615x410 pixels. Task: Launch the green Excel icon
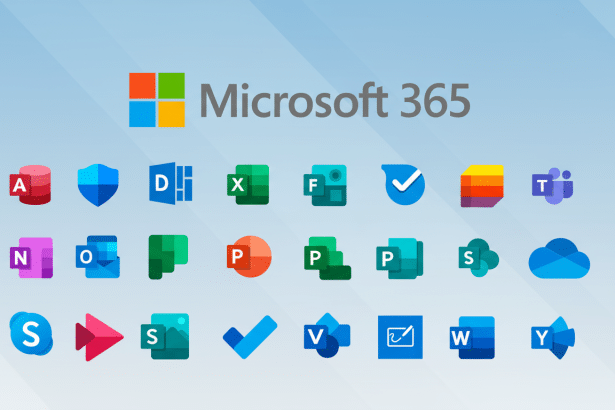coord(248,185)
